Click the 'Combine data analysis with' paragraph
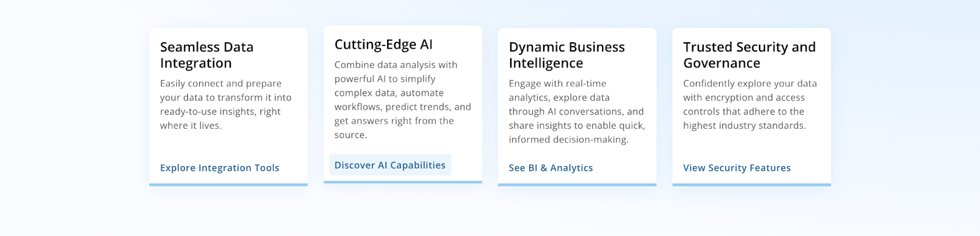Viewport: 980px width, 236px height. click(402, 100)
